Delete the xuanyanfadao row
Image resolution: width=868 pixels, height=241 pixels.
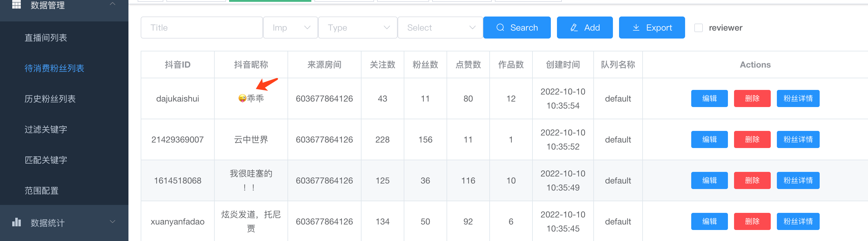pos(752,221)
